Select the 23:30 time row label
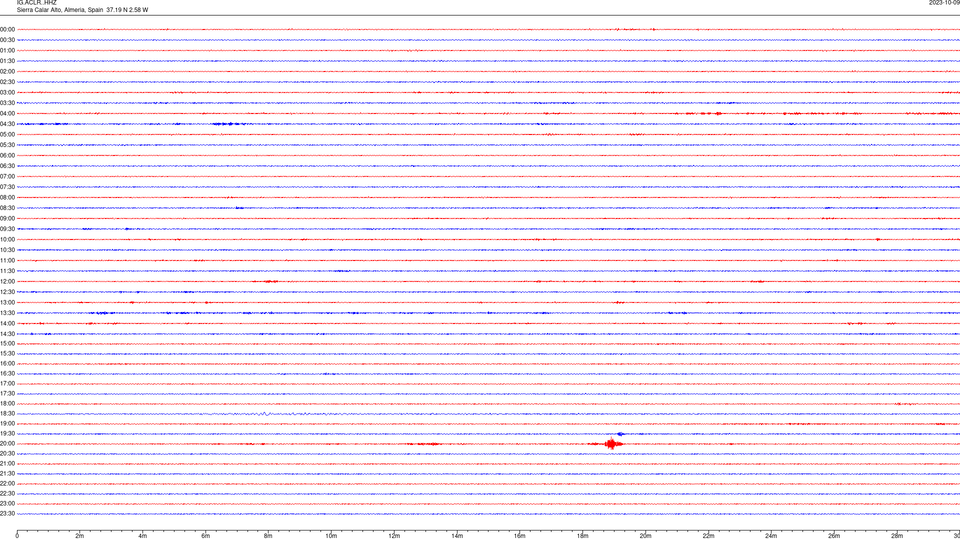The image size is (960, 540). tap(7, 514)
